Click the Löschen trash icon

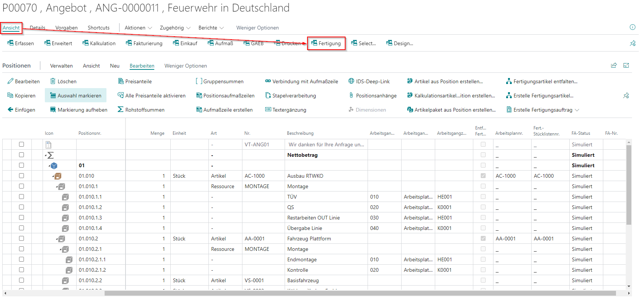[53, 81]
